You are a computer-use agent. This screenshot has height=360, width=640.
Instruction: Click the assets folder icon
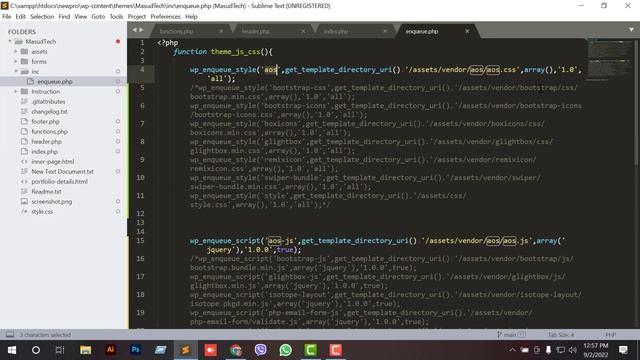[24, 51]
